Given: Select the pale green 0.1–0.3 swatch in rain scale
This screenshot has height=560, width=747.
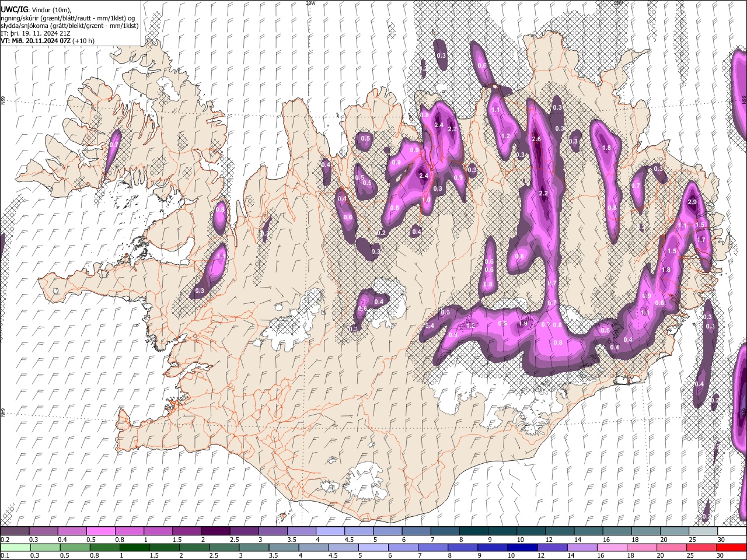Looking at the screenshot, I should pyautogui.click(x=15, y=547).
